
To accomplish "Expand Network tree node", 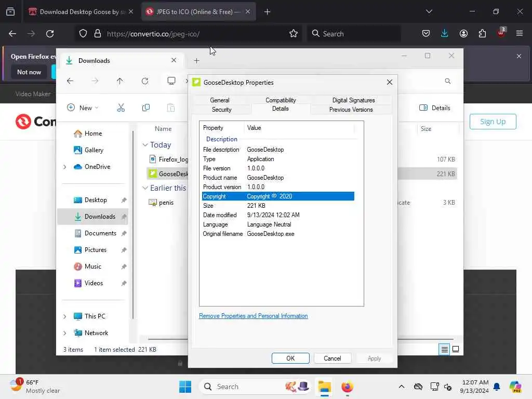I will pos(65,333).
